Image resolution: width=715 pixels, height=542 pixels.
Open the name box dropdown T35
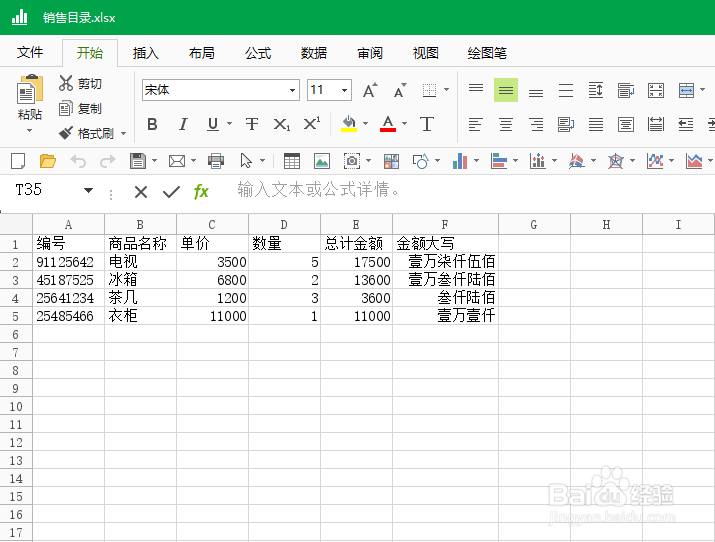click(88, 190)
